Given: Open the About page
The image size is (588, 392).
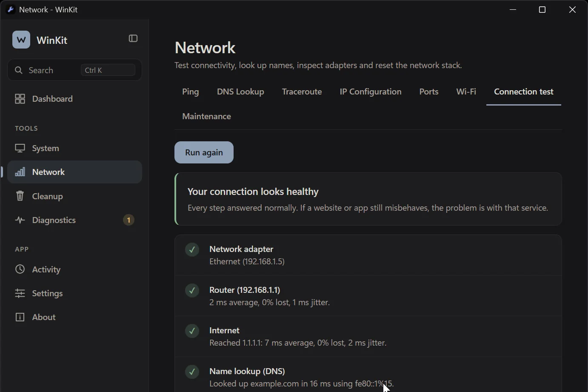Looking at the screenshot, I should coord(75,317).
